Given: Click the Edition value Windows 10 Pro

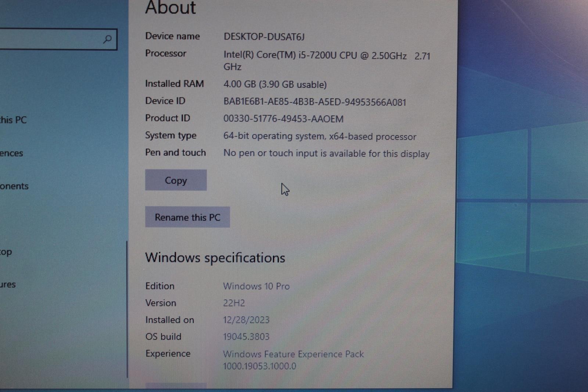Looking at the screenshot, I should [x=256, y=286].
